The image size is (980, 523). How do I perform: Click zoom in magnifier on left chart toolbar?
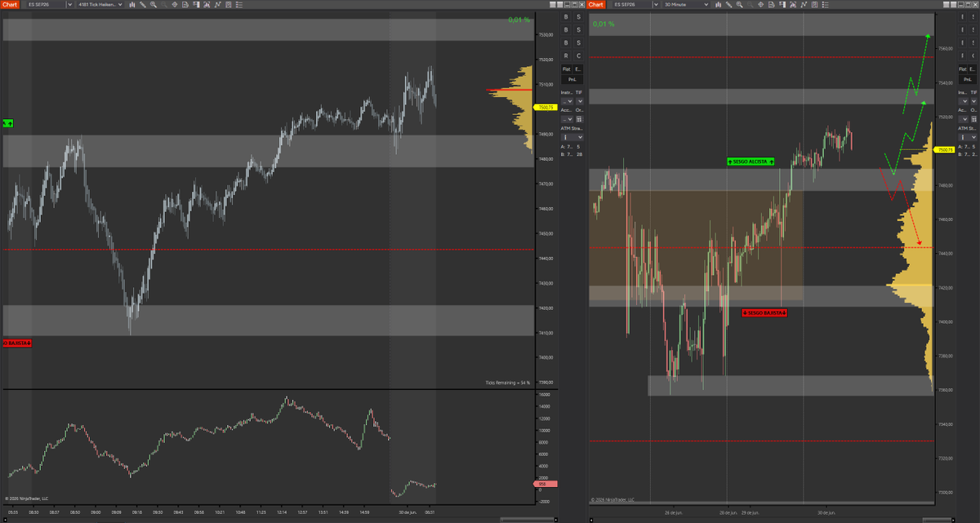pyautogui.click(x=154, y=4)
